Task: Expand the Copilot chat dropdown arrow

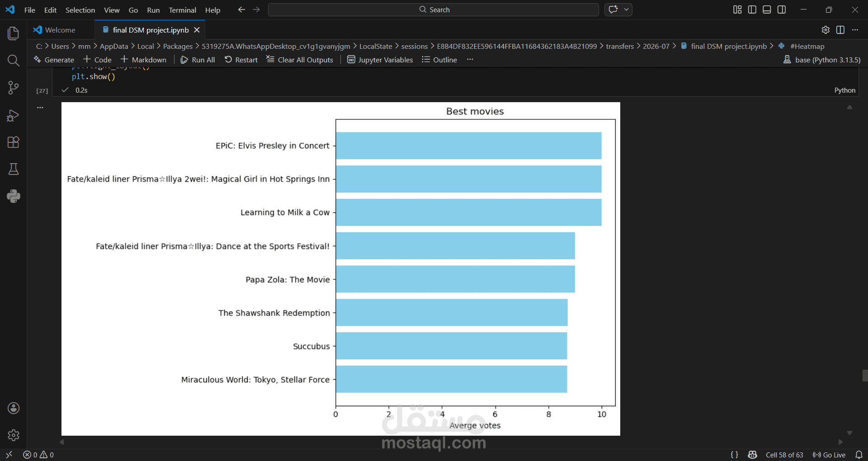Action: 626,9
